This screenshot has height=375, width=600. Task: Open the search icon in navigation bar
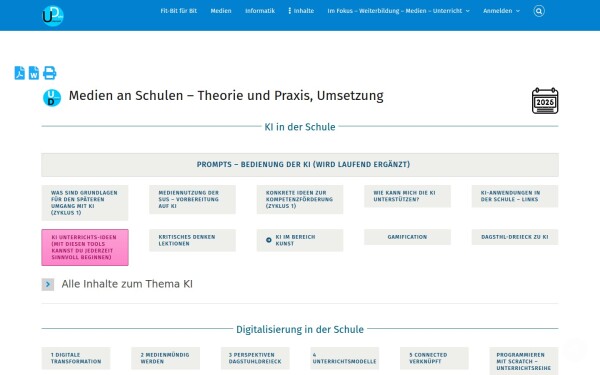pyautogui.click(x=539, y=11)
